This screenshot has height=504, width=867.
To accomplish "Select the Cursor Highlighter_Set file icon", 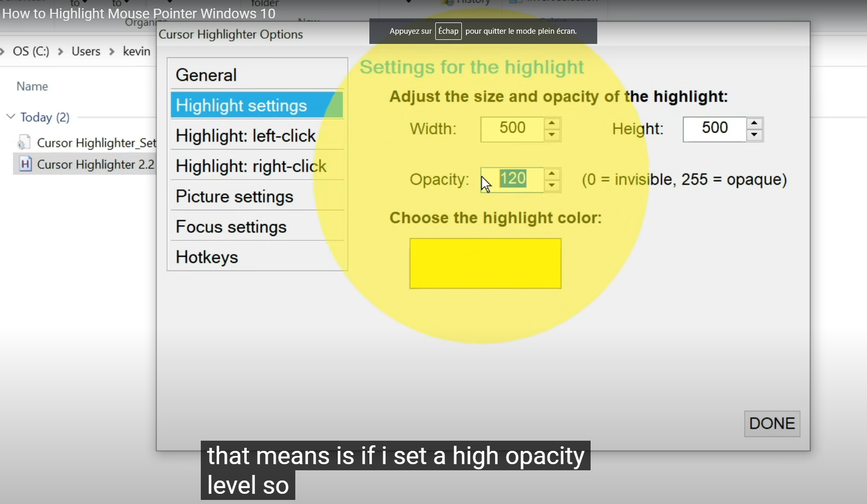I will [24, 142].
